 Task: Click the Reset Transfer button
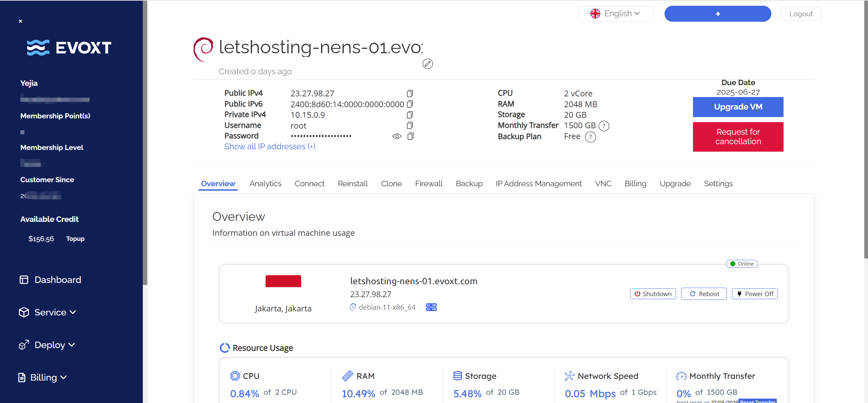758,401
